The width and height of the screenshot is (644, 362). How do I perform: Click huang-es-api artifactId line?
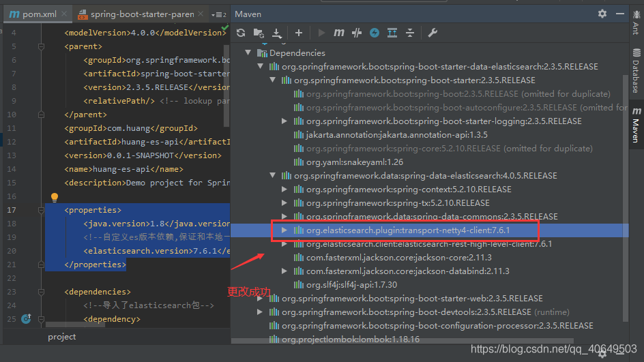[147, 142]
